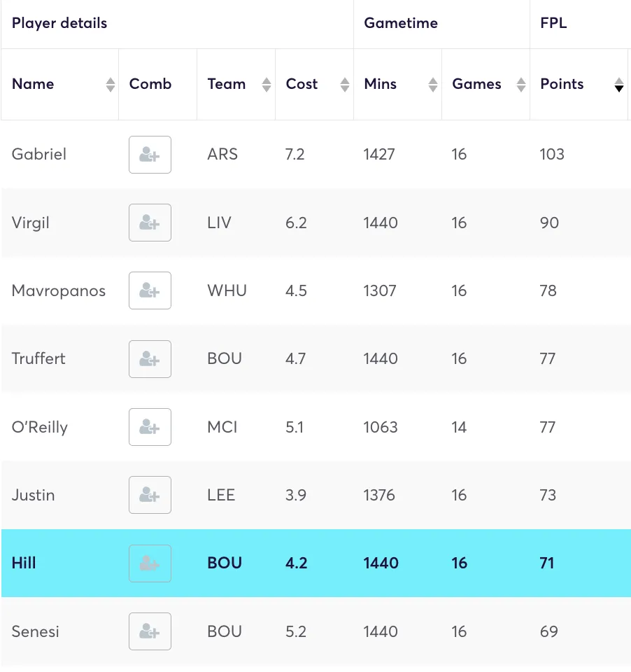Screen dimensions: 631x672
Task: Click O'Reilly's add-player icon
Action: pyautogui.click(x=150, y=427)
